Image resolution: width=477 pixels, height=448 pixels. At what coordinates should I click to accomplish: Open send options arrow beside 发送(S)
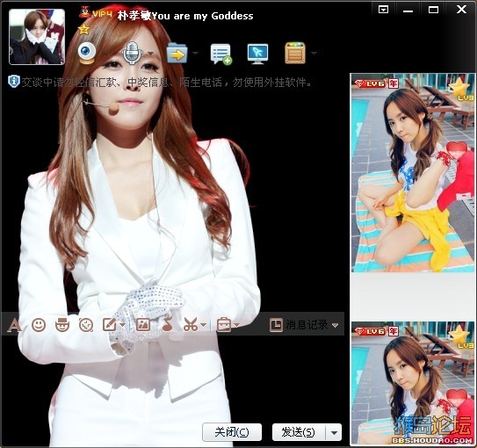click(x=334, y=432)
